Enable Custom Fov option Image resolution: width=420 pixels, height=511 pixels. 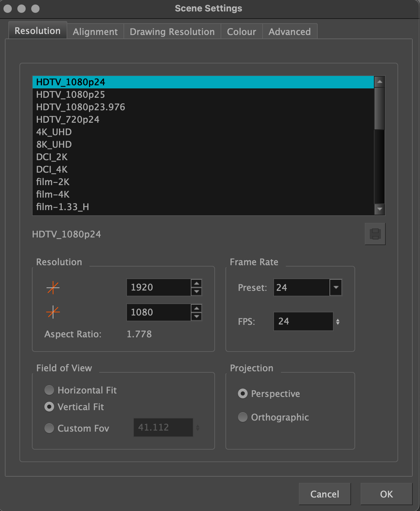coord(49,428)
